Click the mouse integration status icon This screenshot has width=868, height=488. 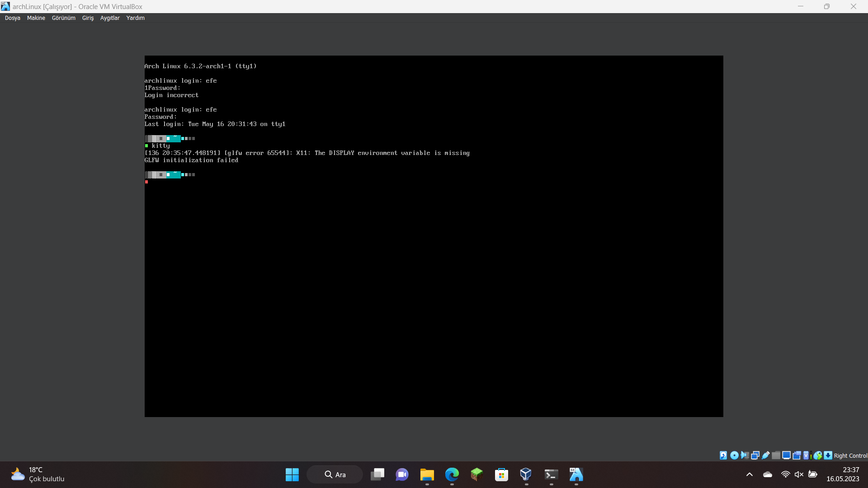click(x=818, y=455)
